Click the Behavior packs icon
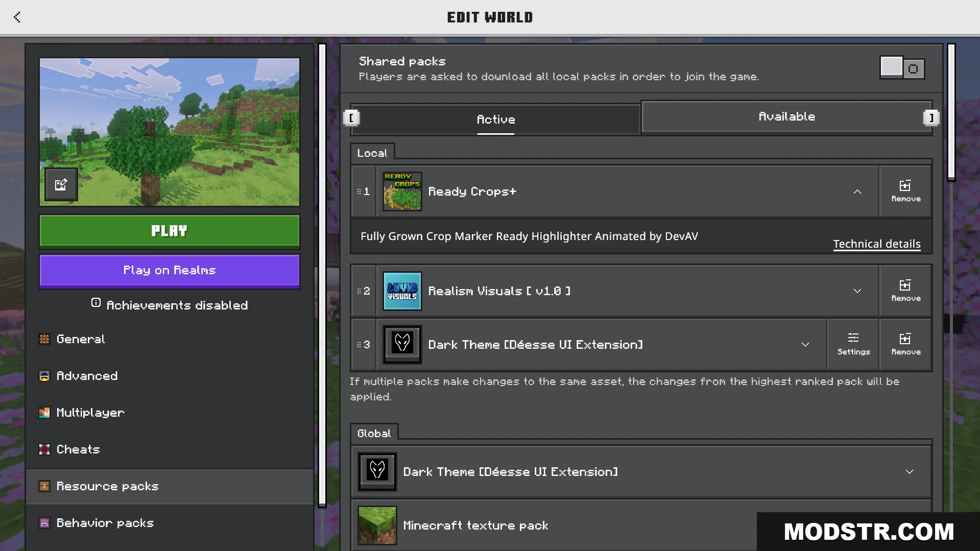The height and width of the screenshot is (551, 980). pyautogui.click(x=44, y=523)
